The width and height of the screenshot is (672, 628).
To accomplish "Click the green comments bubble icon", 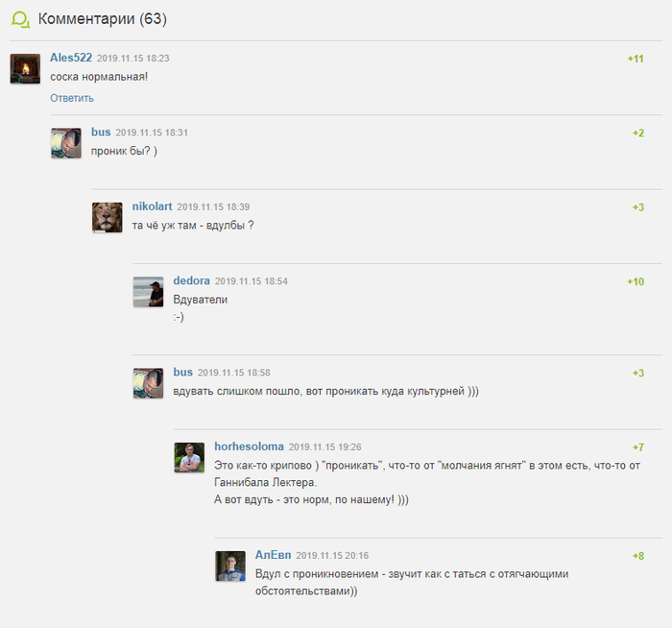I will [20, 19].
